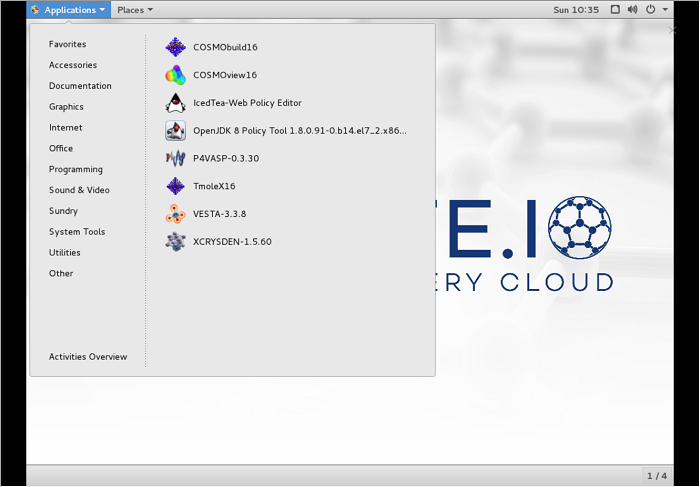This screenshot has height=487, width=700.
Task: Click the VESTA-3.3.8 label
Action: (x=219, y=214)
